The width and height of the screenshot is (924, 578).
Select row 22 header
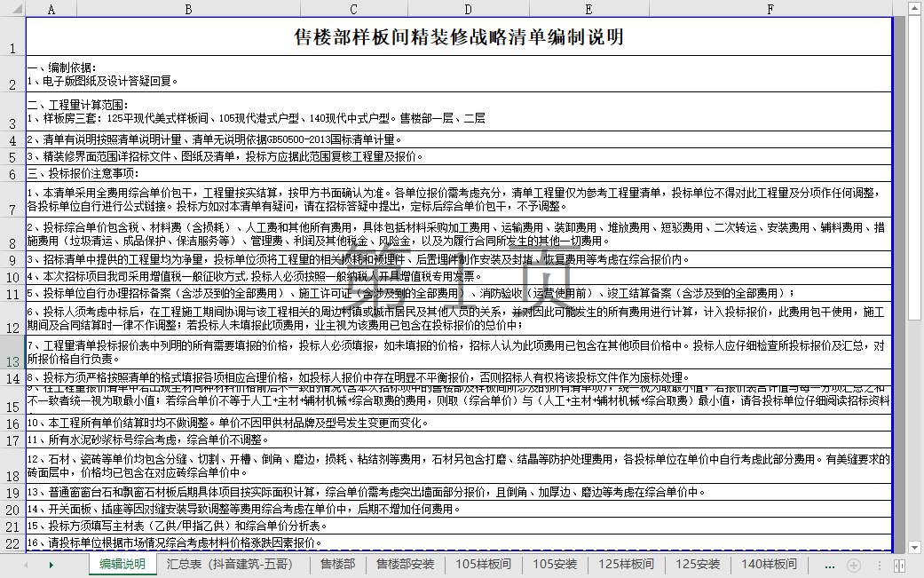[x=12, y=543]
